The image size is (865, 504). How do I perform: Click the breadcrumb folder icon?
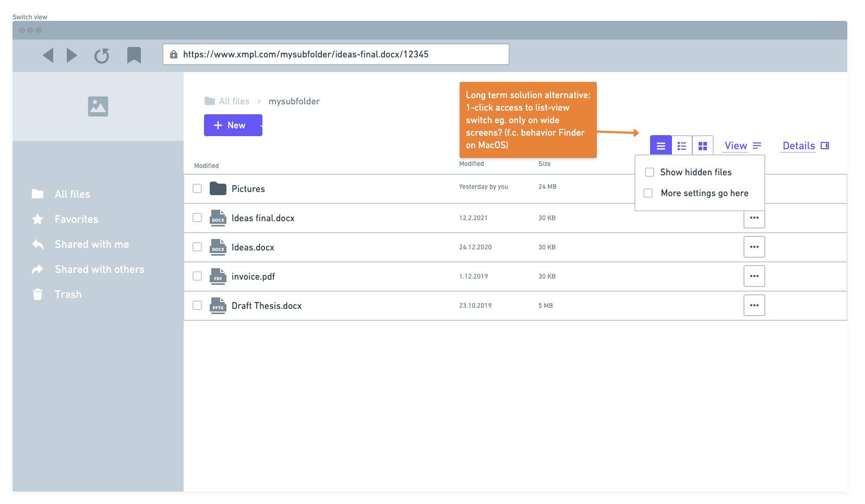tap(210, 101)
